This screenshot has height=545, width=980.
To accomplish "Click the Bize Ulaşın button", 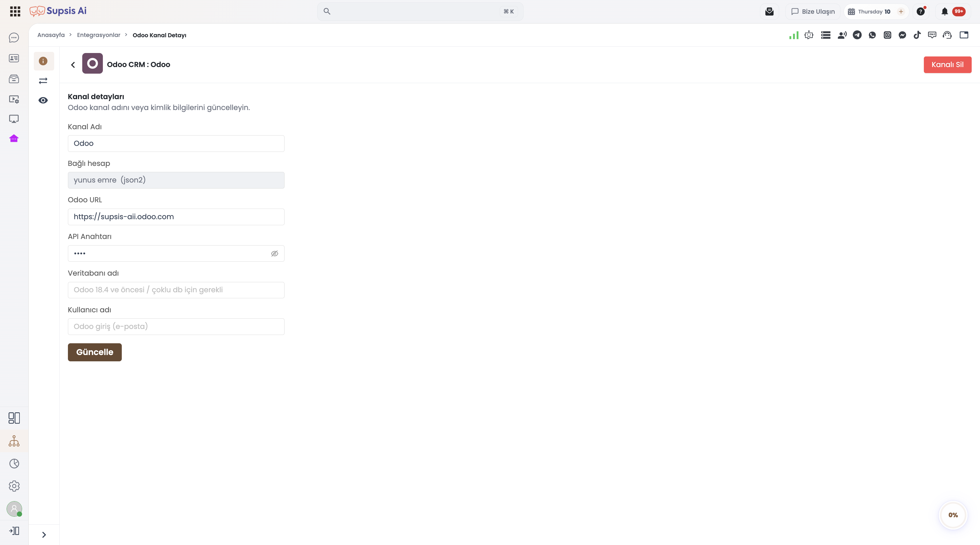I will click(813, 11).
